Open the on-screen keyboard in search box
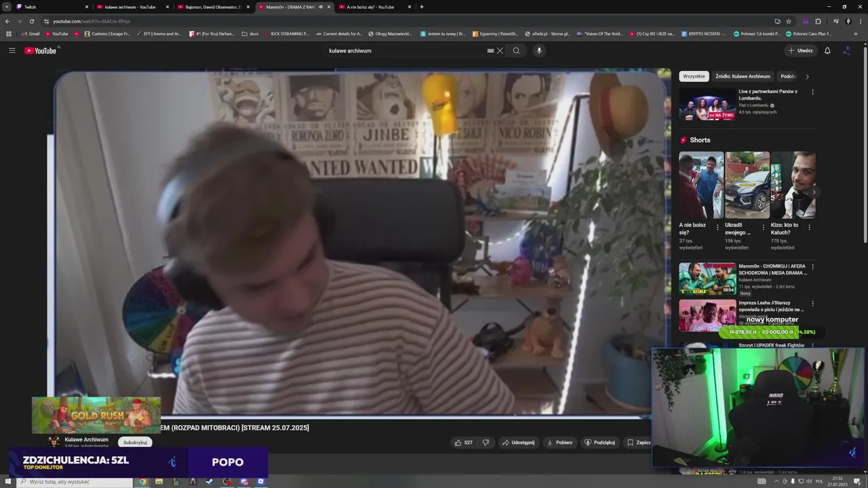This screenshot has height=488, width=868. click(490, 51)
